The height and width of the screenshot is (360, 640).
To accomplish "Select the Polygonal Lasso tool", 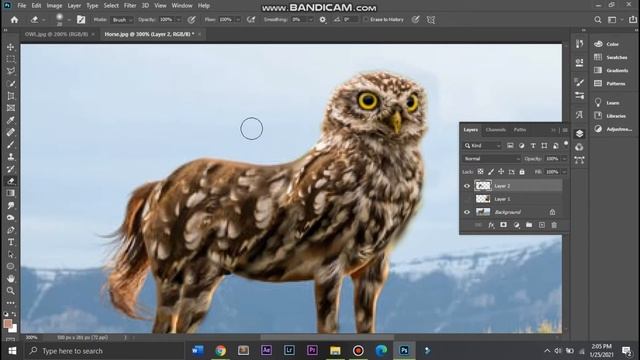I will coord(11,71).
